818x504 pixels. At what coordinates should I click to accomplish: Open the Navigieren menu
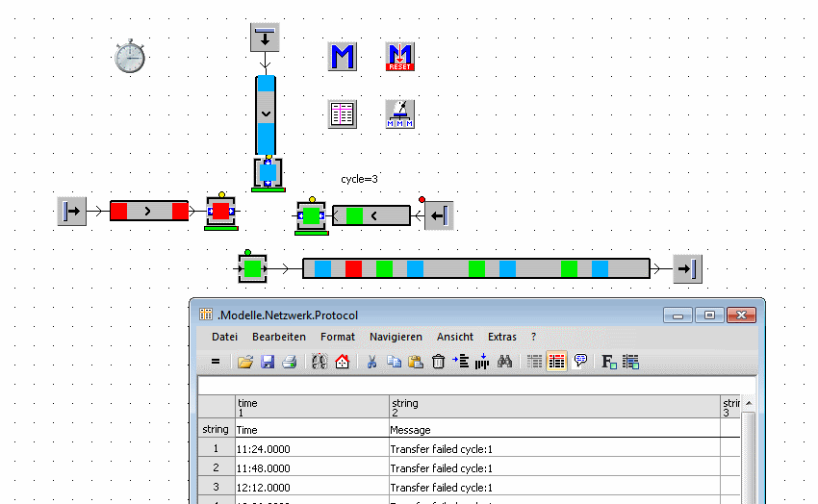click(396, 337)
